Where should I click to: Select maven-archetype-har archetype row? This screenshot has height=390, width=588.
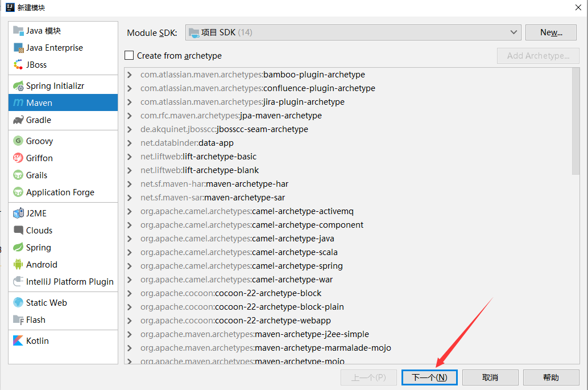[348, 184]
